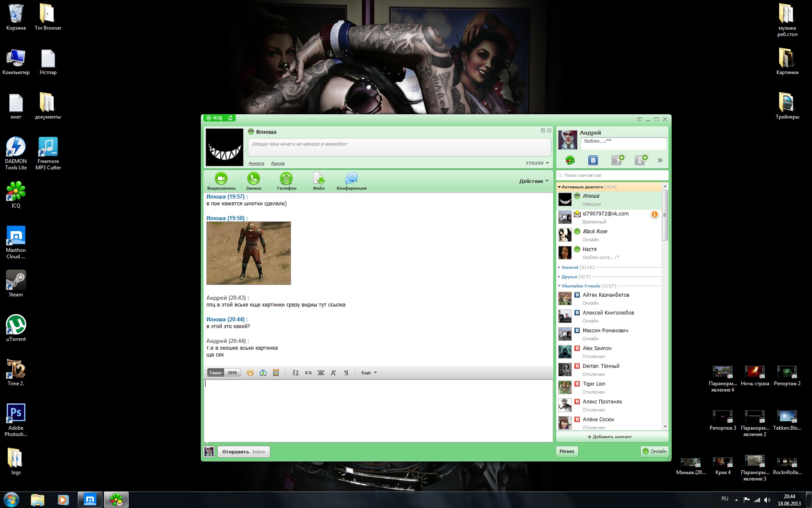The height and width of the screenshot is (508, 812).
Task: Open the Архив history link
Action: (278, 163)
